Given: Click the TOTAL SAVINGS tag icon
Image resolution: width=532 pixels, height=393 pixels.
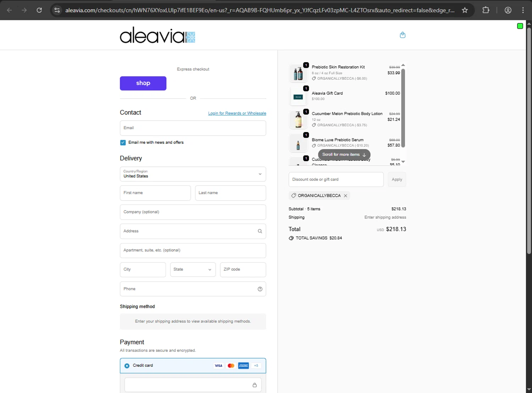Looking at the screenshot, I should pyautogui.click(x=291, y=238).
